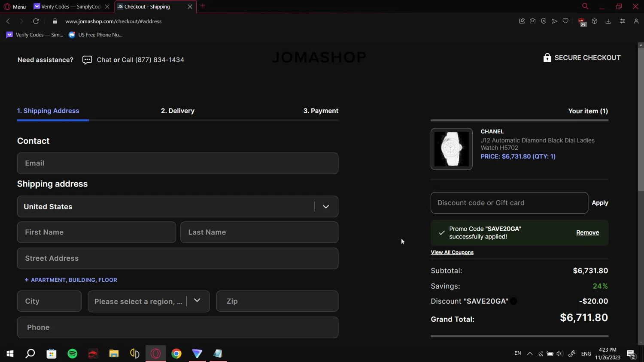This screenshot has width=644, height=362.
Task: Focus the First Name field
Action: point(97,232)
